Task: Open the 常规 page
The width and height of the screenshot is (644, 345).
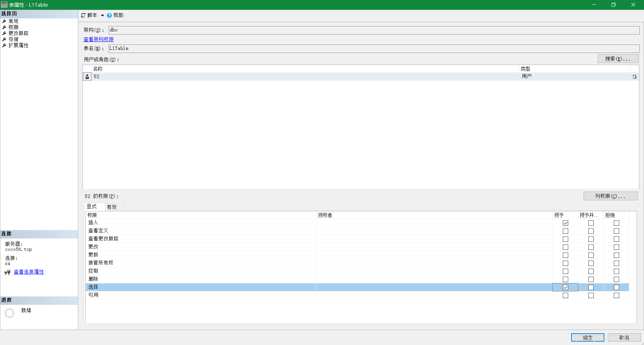Action: [x=13, y=21]
